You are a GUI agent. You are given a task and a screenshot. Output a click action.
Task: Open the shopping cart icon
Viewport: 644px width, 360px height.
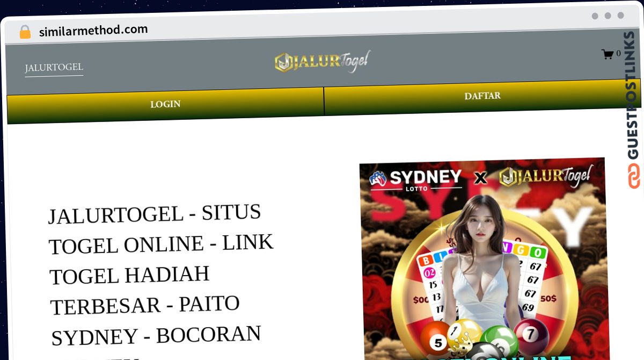pyautogui.click(x=608, y=54)
